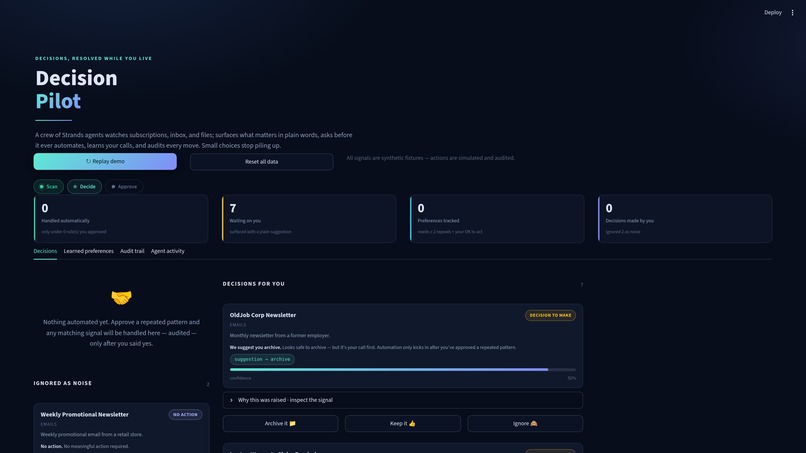Viewport: 806px width, 453px height.
Task: Open the Agent activity tab
Action: point(168,251)
